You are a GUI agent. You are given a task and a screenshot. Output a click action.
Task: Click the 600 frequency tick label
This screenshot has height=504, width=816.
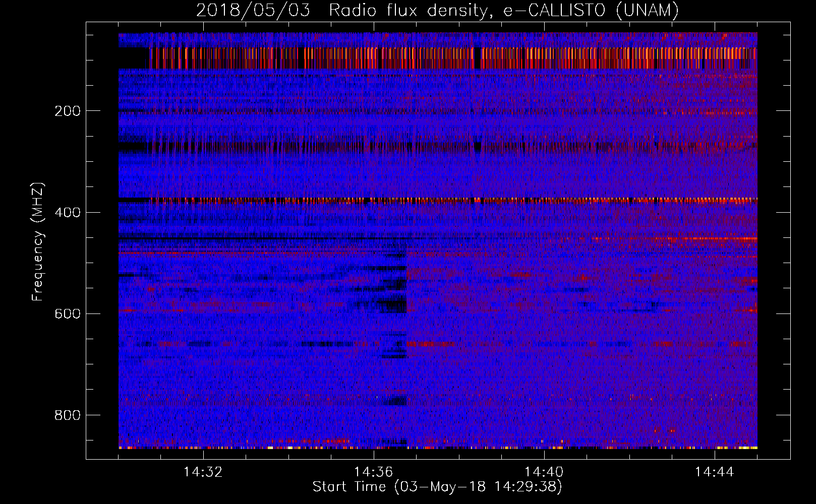[68, 313]
